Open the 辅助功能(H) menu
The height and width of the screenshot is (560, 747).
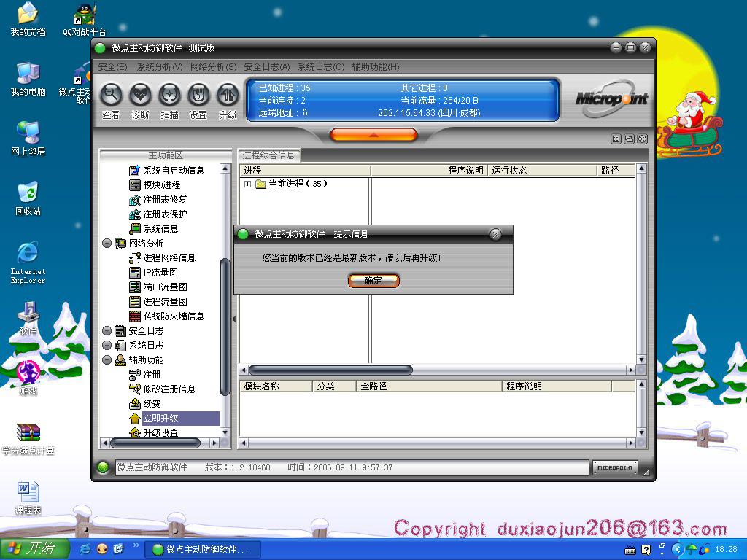pyautogui.click(x=376, y=67)
